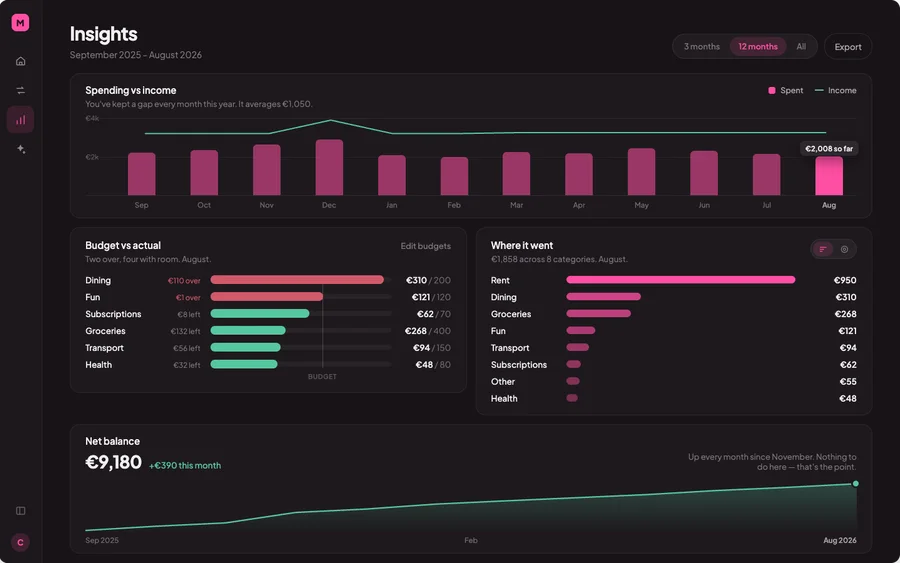
Task: Select the 12 months range
Action: pyautogui.click(x=758, y=46)
